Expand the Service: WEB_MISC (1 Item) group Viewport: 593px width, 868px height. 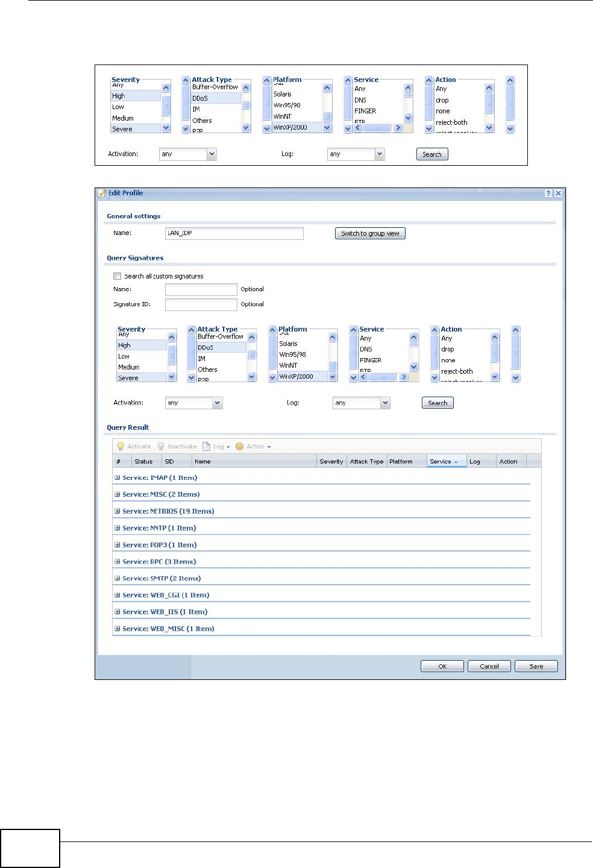118,629
